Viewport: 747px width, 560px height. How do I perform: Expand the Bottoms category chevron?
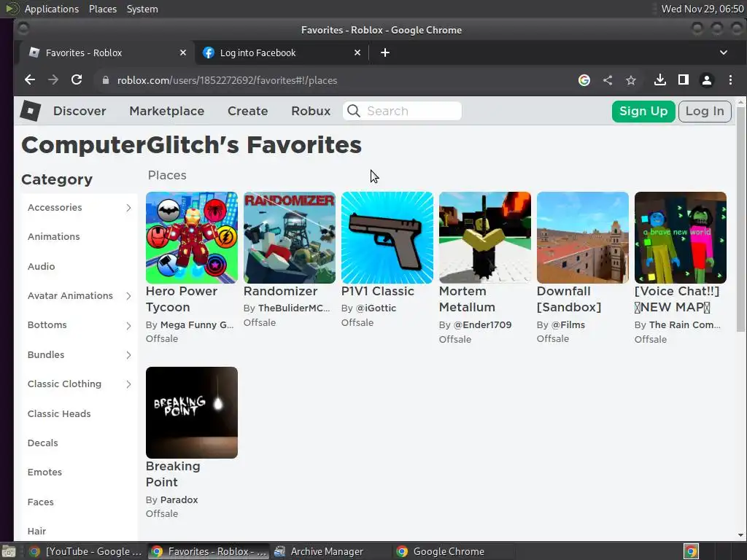click(128, 325)
